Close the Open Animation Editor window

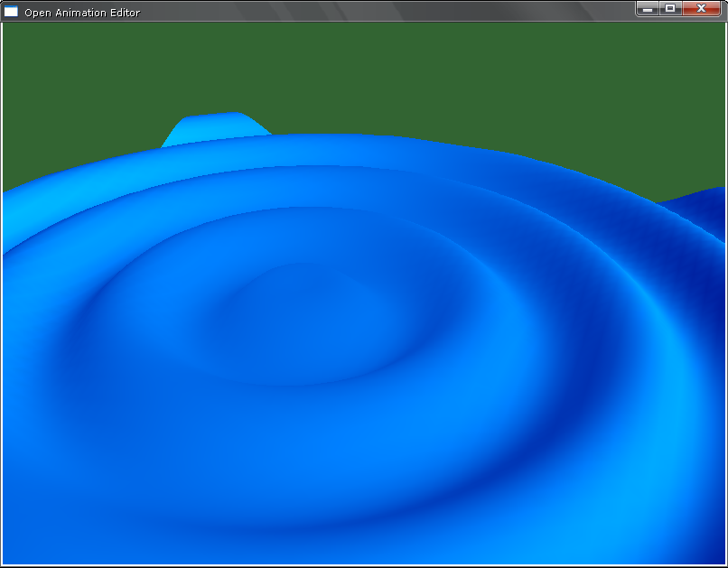coord(702,8)
